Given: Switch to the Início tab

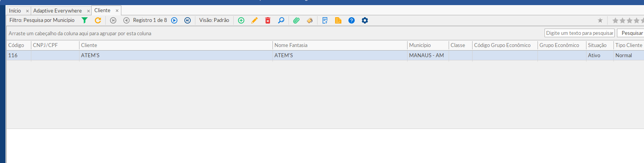Looking at the screenshot, I should tap(15, 11).
